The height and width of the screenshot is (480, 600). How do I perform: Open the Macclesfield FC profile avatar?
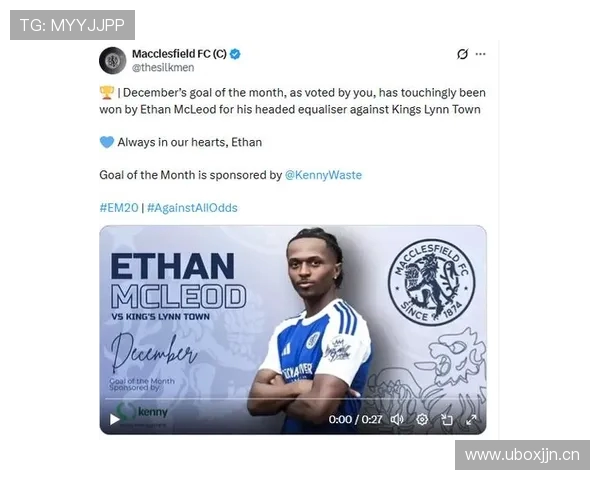112,60
